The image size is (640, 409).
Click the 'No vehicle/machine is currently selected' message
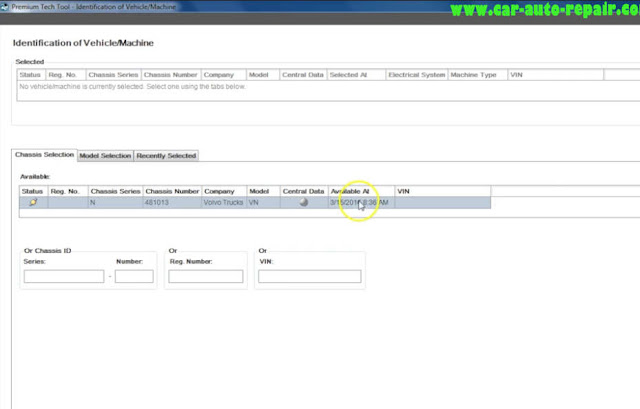pos(132,87)
